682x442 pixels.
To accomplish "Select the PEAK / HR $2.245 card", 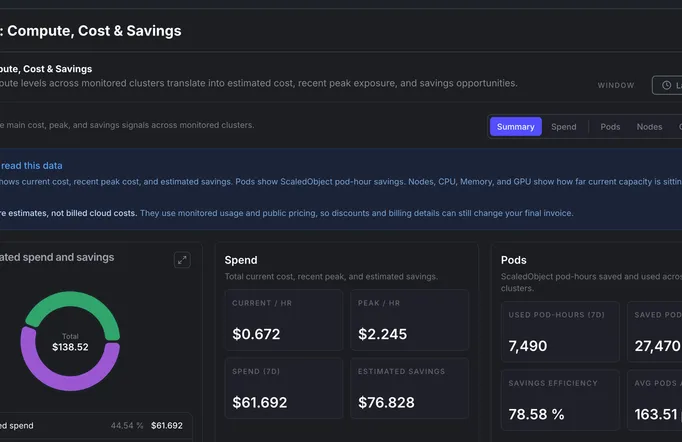I will (409, 320).
